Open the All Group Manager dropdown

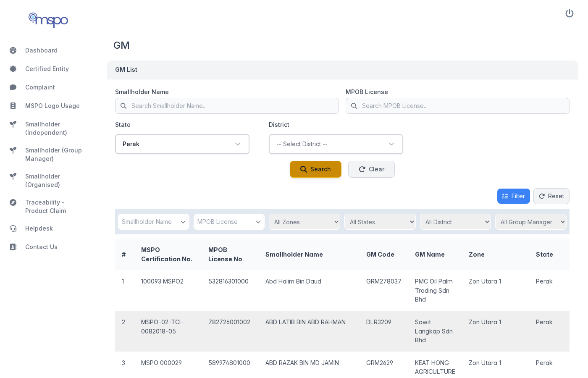pos(530,222)
